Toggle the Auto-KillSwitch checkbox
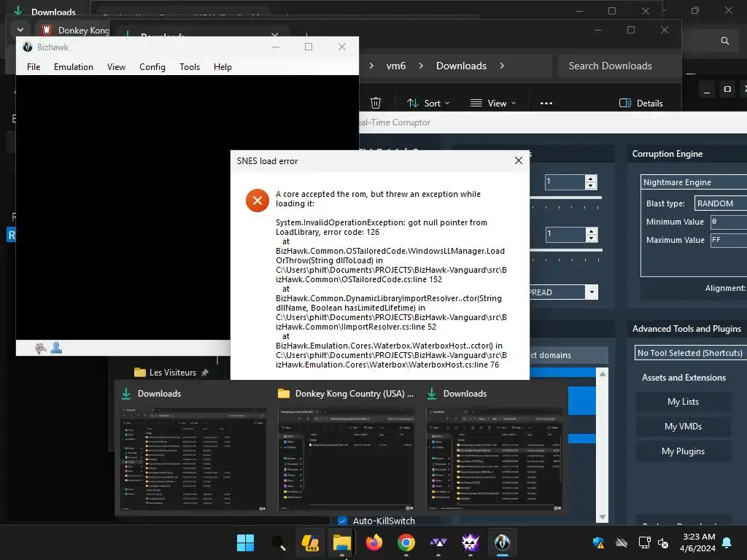The image size is (747, 560). (x=342, y=521)
